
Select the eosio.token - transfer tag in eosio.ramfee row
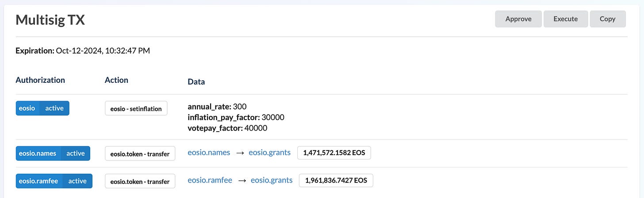click(x=140, y=181)
